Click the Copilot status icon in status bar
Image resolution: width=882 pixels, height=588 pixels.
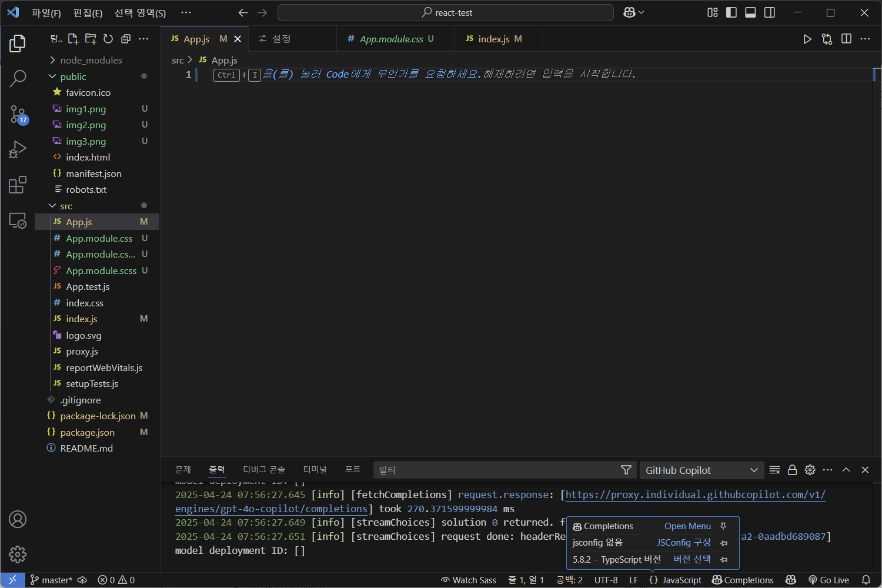[x=791, y=580]
